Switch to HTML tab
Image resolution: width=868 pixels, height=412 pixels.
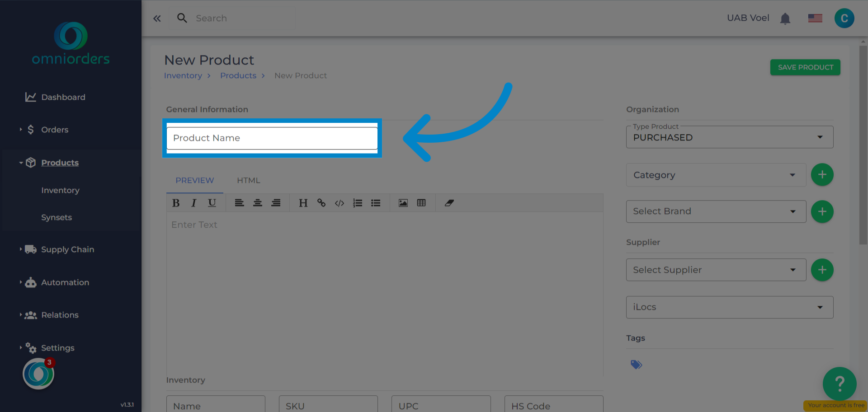[249, 181]
